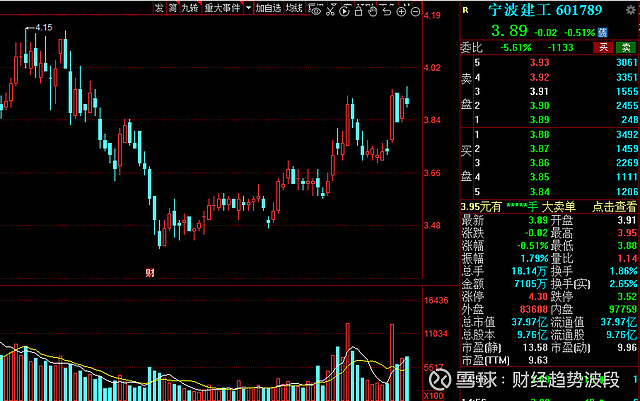The height and width of the screenshot is (401, 640).
Task: Click the red 买 buy button
Action: pyautogui.click(x=603, y=47)
